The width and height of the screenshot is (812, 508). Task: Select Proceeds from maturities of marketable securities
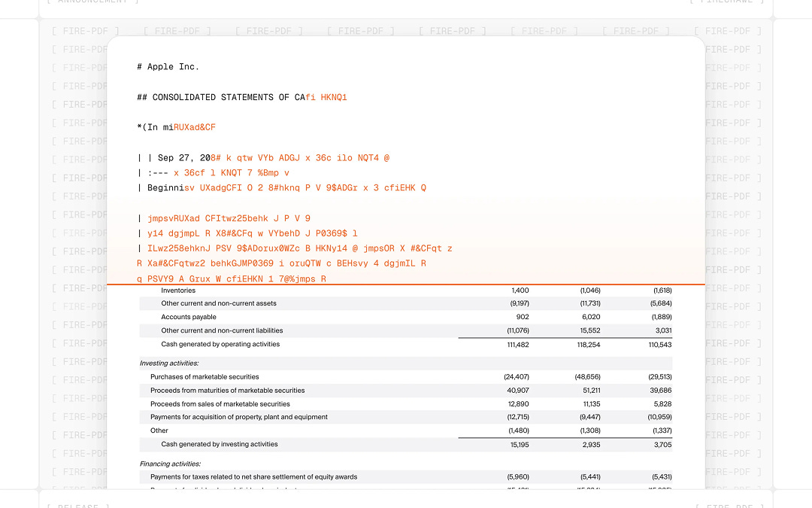[x=227, y=391]
